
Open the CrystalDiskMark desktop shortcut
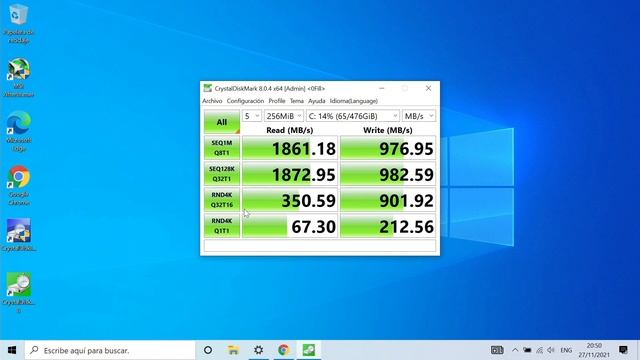point(18,292)
